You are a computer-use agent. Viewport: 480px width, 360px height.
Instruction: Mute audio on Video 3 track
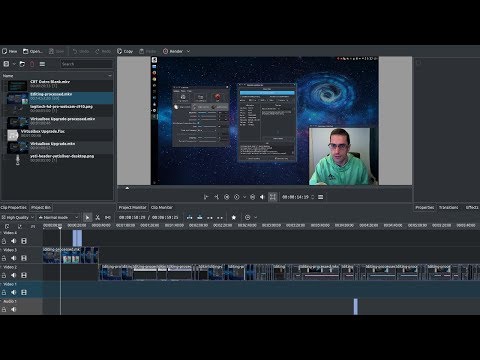(14, 258)
